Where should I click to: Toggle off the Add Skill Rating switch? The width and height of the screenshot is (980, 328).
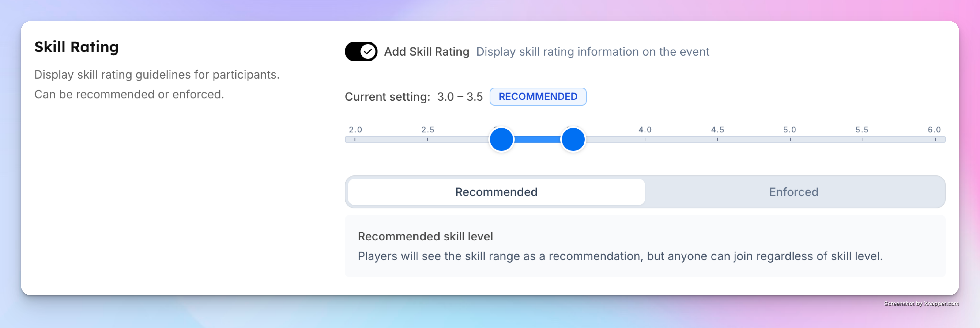click(361, 51)
